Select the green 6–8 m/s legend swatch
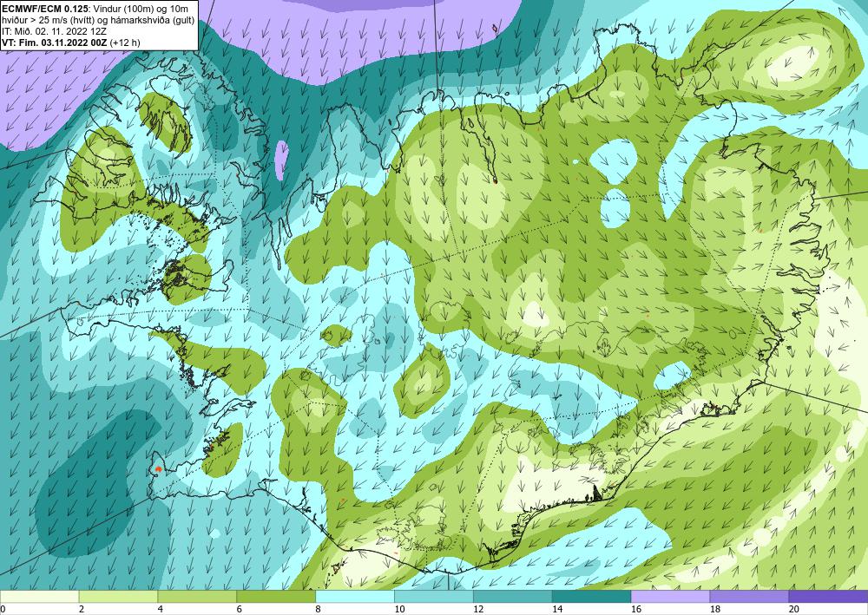Image resolution: width=868 pixels, height=615 pixels. tap(276, 597)
